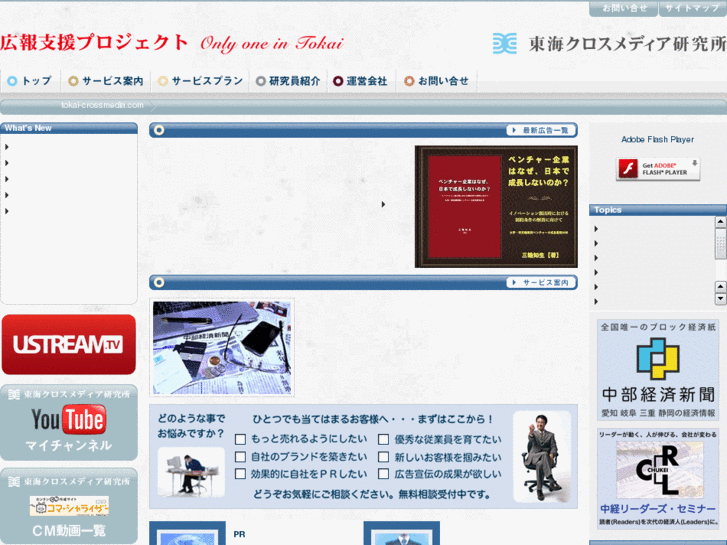Click first arrow bullet in What's New
The image size is (727, 545).
pos(7,147)
